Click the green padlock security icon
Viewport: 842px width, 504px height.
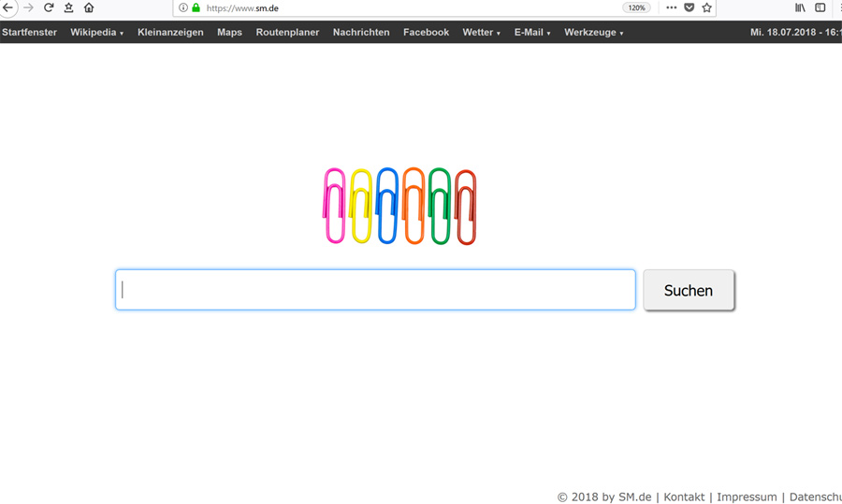click(196, 7)
